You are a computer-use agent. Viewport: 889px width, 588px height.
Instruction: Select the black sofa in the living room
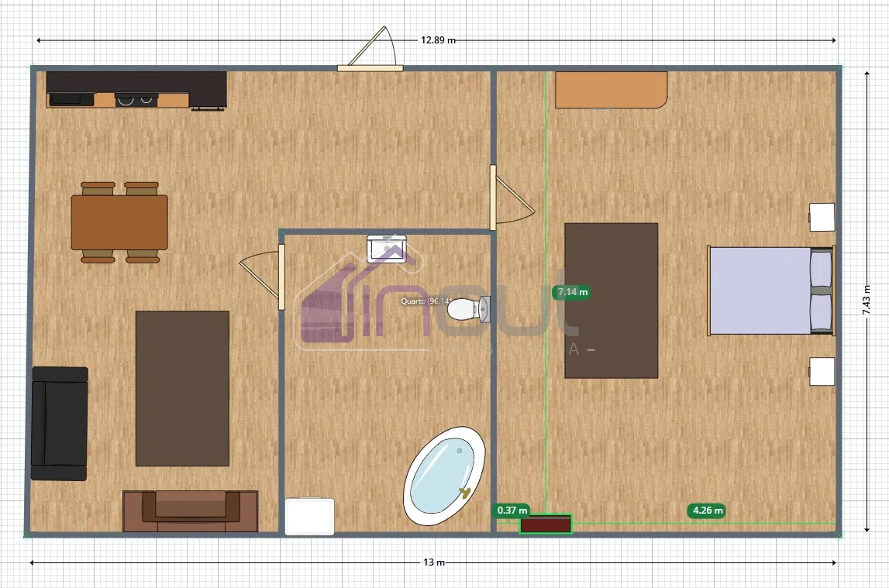(x=59, y=423)
